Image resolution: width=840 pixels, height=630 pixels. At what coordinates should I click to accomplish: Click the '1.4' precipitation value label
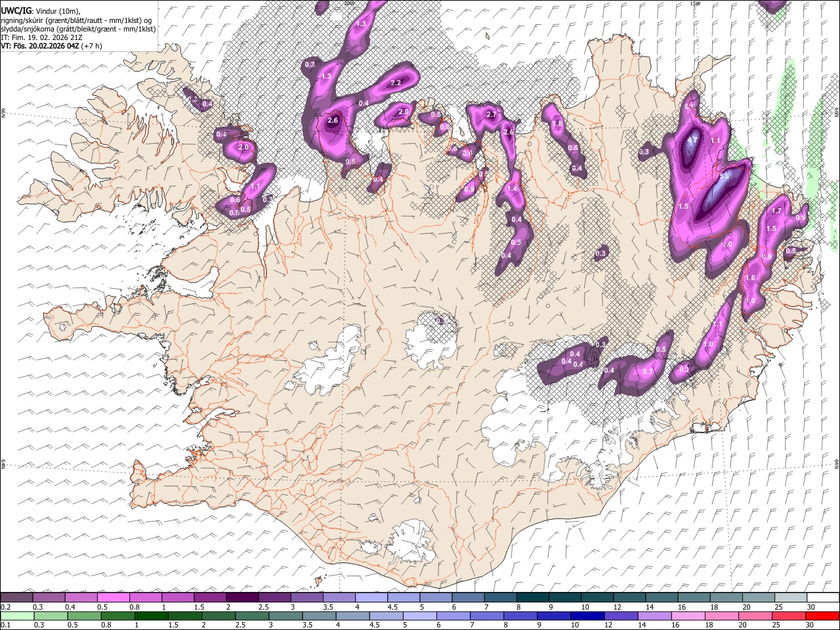513,188
